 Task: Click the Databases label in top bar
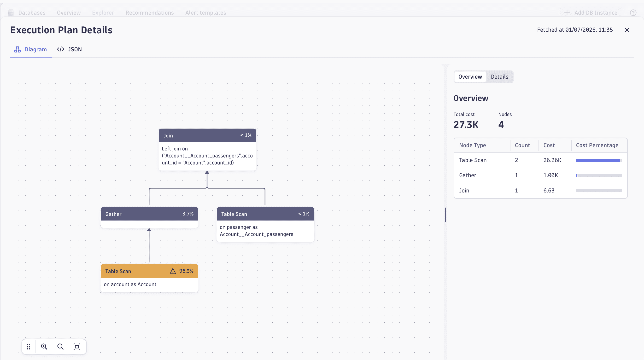pyautogui.click(x=32, y=13)
